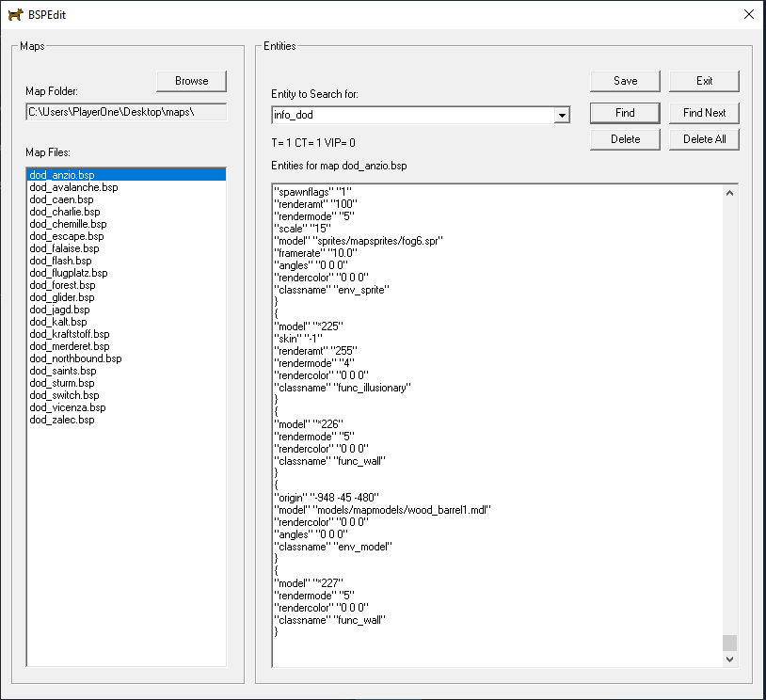Select dod_northbound.bsp in map files
The height and width of the screenshot is (700, 766).
(126, 358)
